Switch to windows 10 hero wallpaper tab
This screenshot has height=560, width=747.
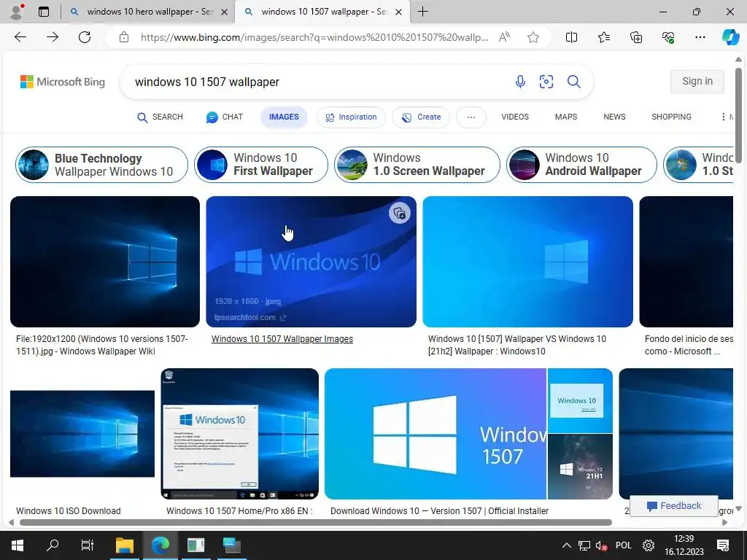point(147,12)
